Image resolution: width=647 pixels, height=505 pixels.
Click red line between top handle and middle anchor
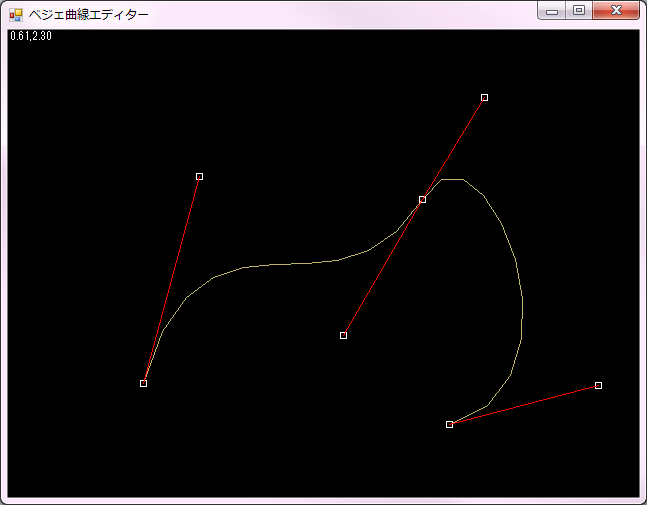(x=453, y=149)
